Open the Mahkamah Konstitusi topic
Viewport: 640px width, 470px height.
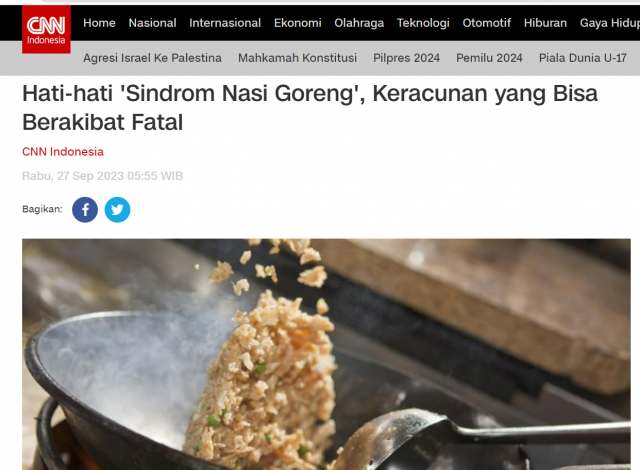[297, 58]
